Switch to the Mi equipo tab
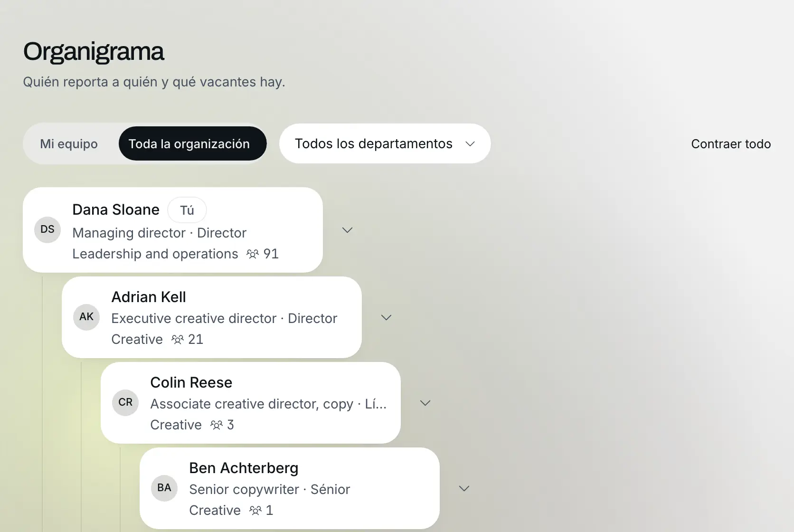Viewport: 794px width, 532px height. [x=69, y=144]
